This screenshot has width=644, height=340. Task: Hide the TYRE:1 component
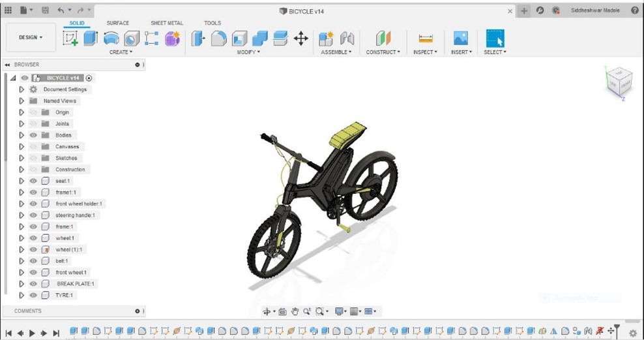tap(33, 295)
